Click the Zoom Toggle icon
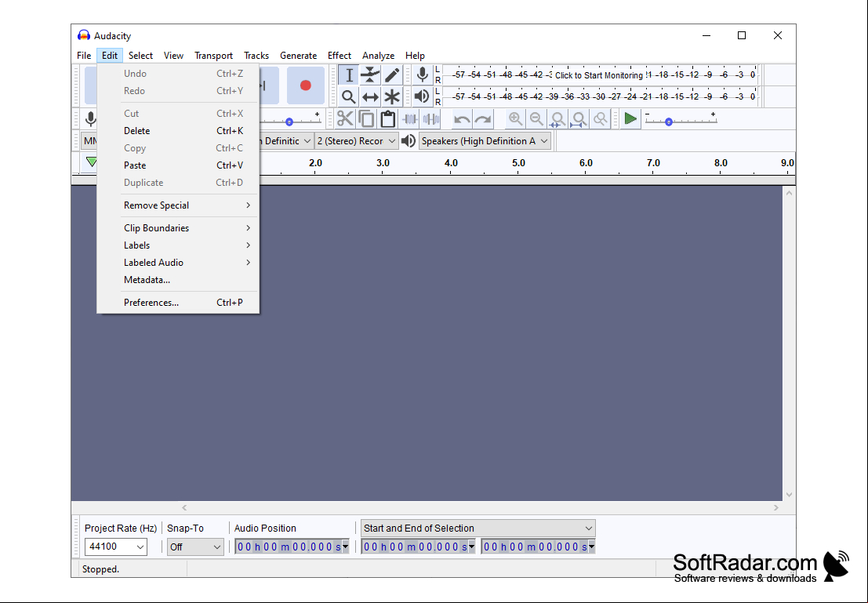The width and height of the screenshot is (868, 603). (x=600, y=119)
